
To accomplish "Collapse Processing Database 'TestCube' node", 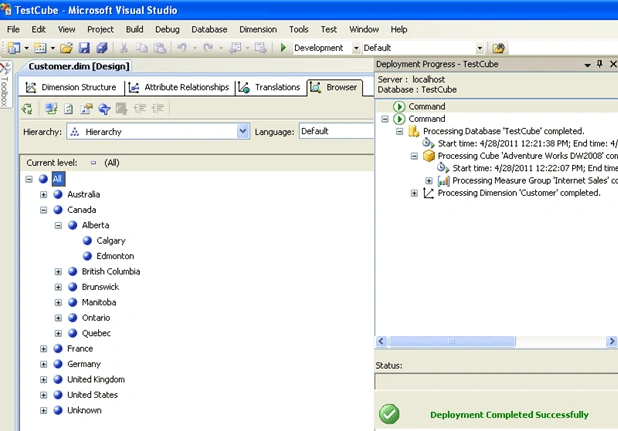I will tap(400, 131).
